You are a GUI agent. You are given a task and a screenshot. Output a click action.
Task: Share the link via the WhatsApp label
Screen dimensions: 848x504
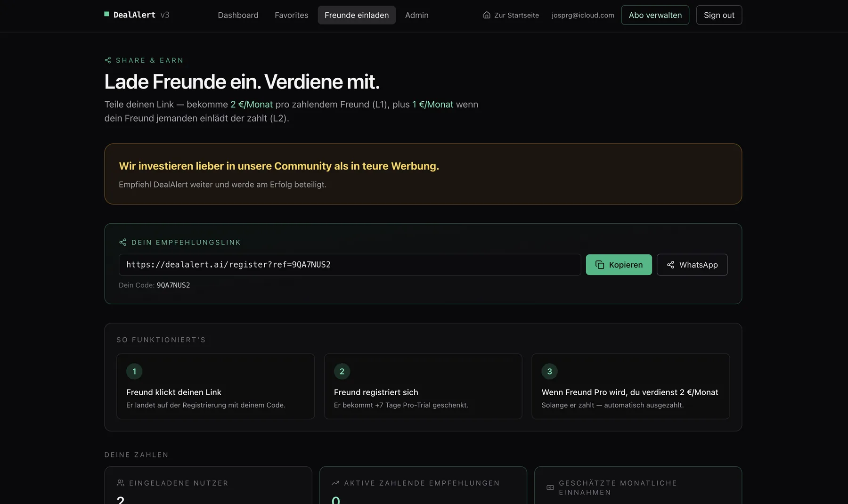(x=699, y=265)
